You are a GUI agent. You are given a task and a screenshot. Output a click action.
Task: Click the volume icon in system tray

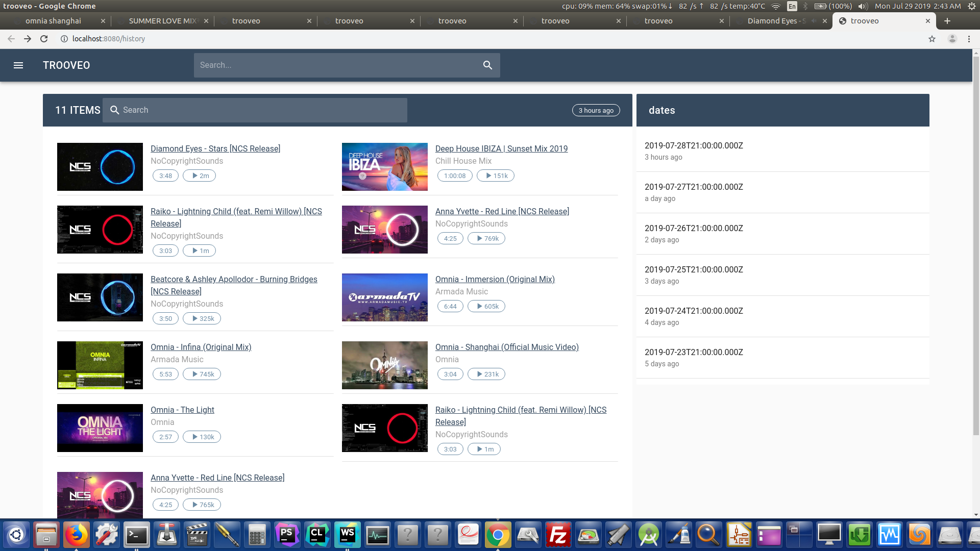click(863, 6)
